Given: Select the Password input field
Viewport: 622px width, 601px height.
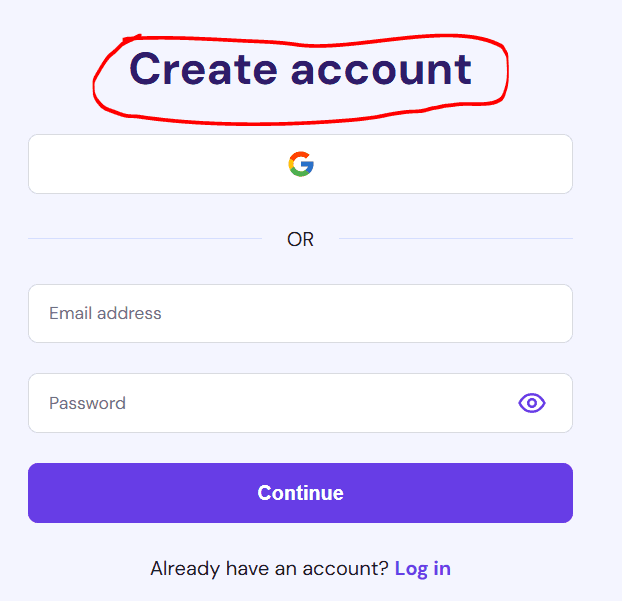Looking at the screenshot, I should [x=300, y=403].
